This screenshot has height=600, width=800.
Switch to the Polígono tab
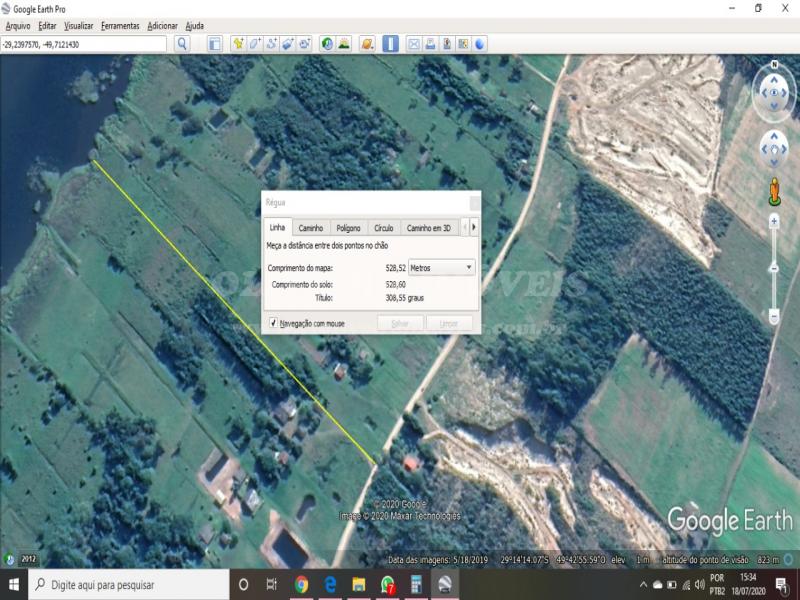pos(348,228)
